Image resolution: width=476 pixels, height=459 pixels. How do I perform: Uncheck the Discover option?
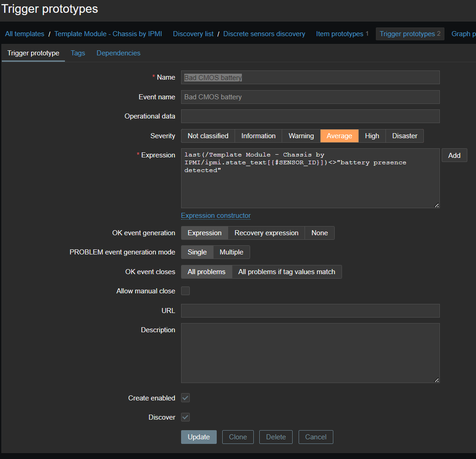click(x=185, y=417)
